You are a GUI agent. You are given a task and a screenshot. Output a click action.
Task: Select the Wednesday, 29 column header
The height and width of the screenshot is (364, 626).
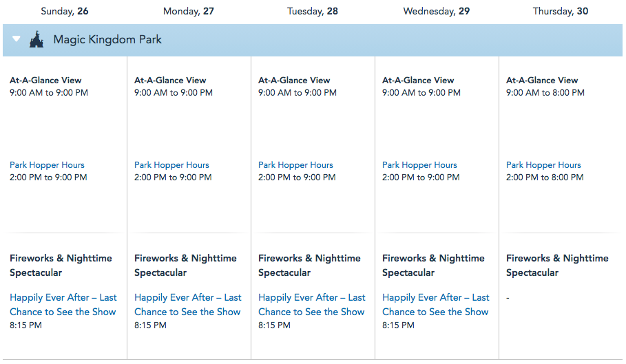[x=437, y=11]
